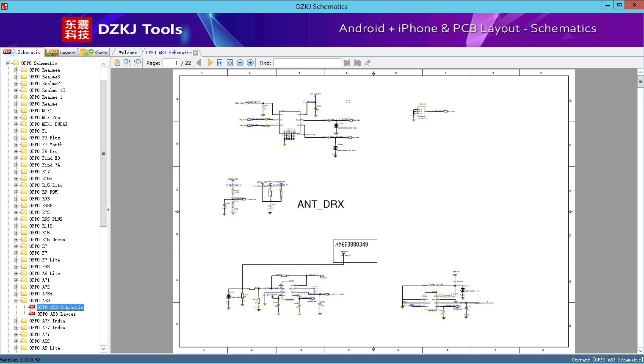Viewport: 644px width, 364px height.
Task: Select the OPPO MIX1 DUBAI tree item
Action: [48, 124]
